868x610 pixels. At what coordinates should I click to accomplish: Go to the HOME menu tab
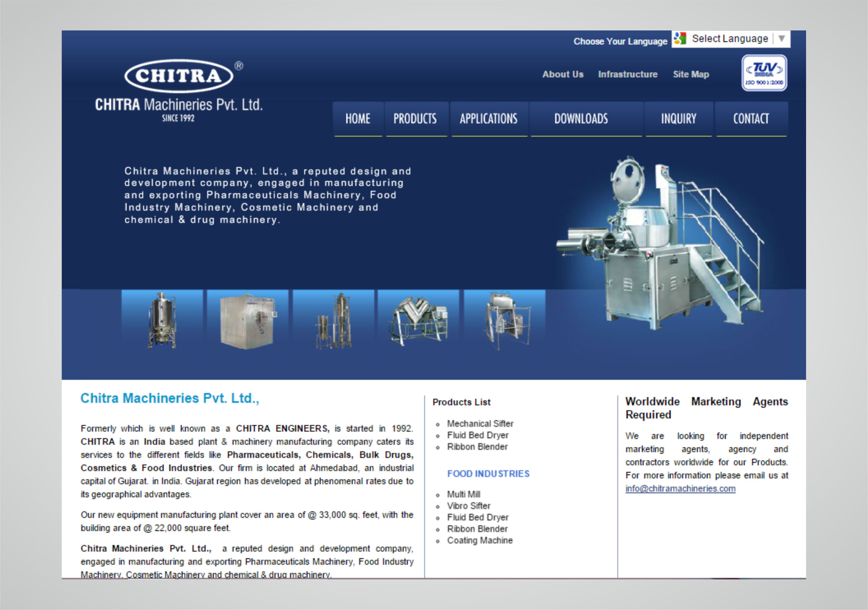point(358,119)
